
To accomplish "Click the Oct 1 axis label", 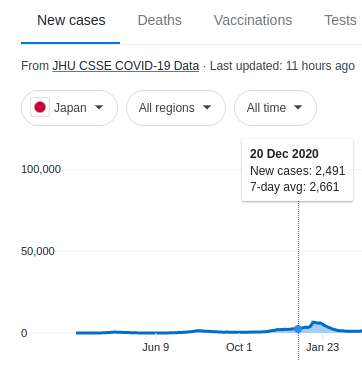I will 239,347.
